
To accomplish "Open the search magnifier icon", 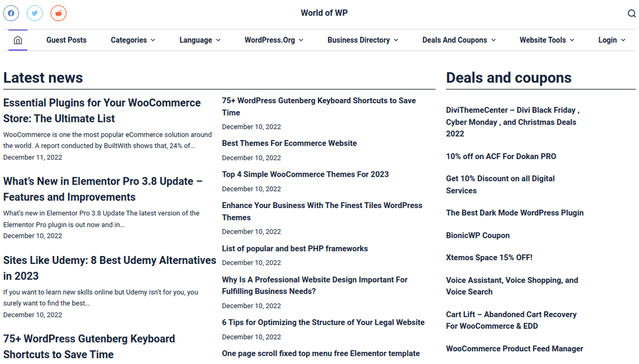I will 632,13.
